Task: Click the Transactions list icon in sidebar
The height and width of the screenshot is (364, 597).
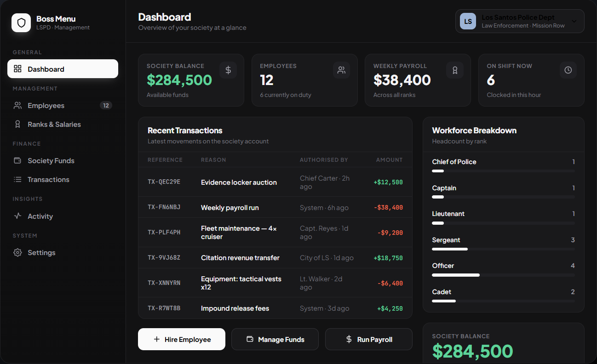Action: pos(17,179)
